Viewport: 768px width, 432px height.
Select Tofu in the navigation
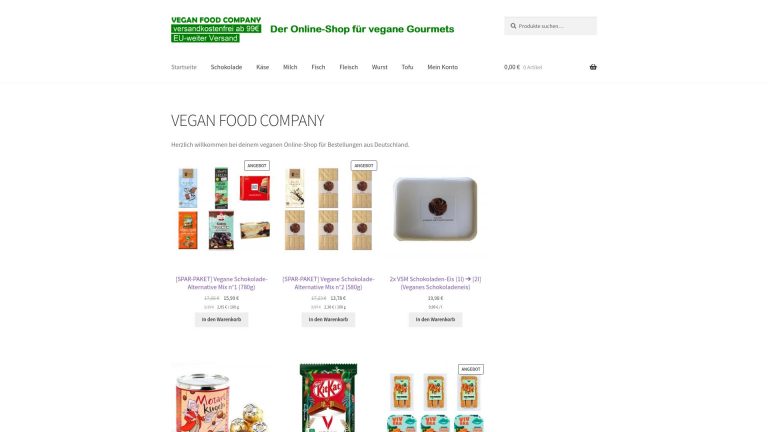click(408, 67)
